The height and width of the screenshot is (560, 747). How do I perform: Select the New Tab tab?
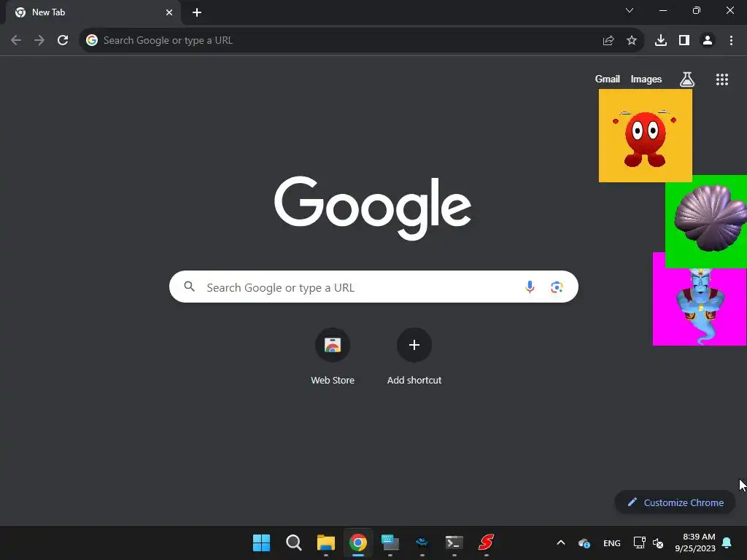(93, 12)
